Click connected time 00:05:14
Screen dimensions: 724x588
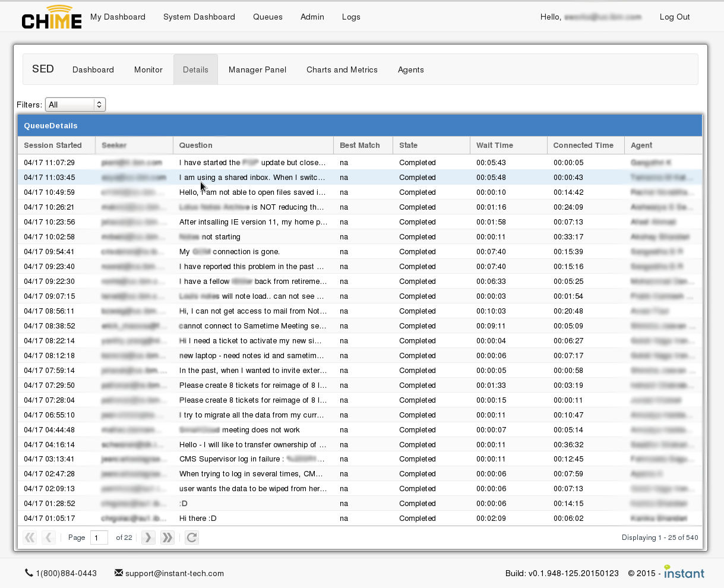pos(568,430)
